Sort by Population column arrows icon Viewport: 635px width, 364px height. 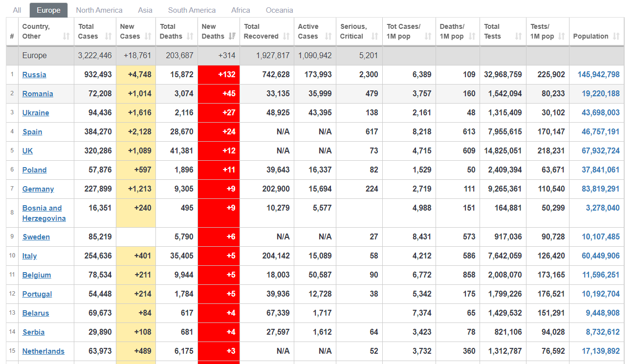616,36
